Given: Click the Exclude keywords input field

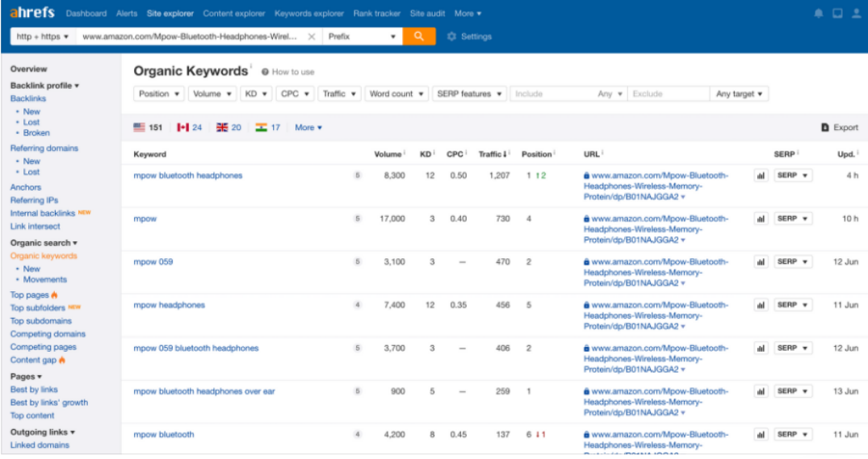Looking at the screenshot, I should (669, 94).
